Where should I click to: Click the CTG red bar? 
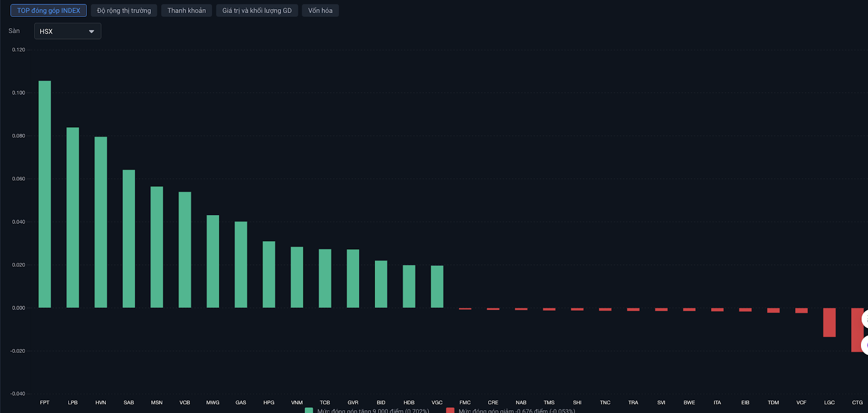(857, 330)
